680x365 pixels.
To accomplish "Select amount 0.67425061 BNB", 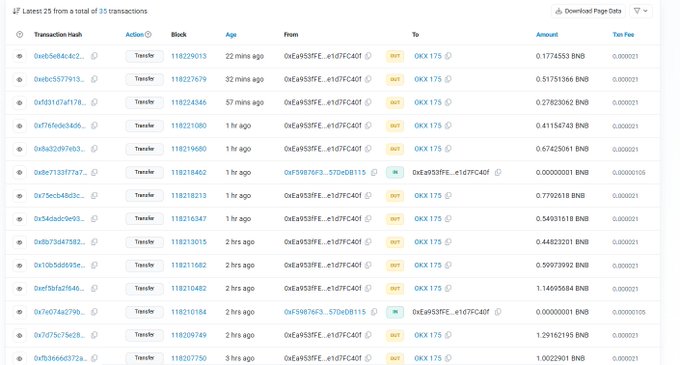I will pos(562,149).
